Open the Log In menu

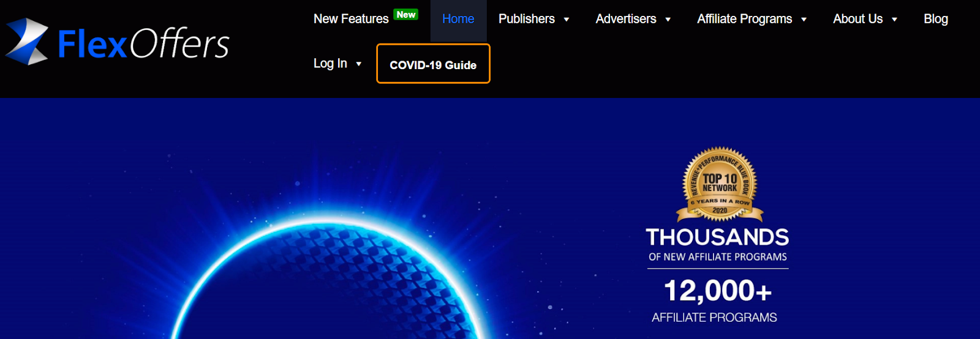[330, 64]
